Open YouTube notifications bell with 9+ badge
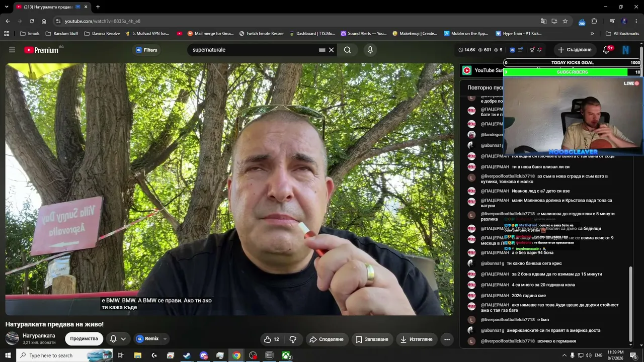This screenshot has height=362, width=644. coord(607,50)
